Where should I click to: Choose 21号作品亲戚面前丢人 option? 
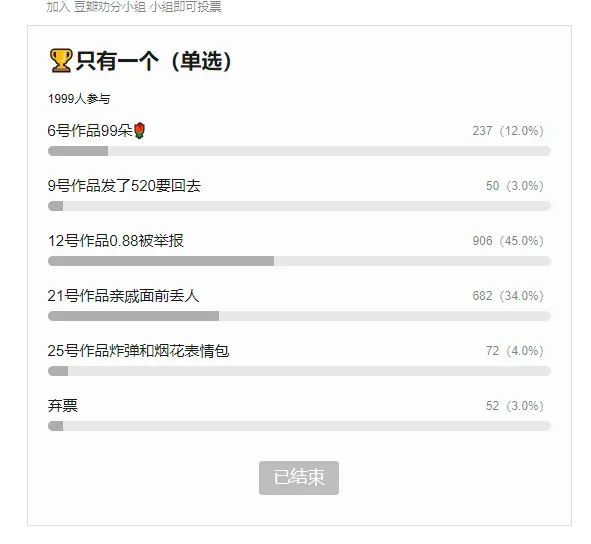(123, 296)
